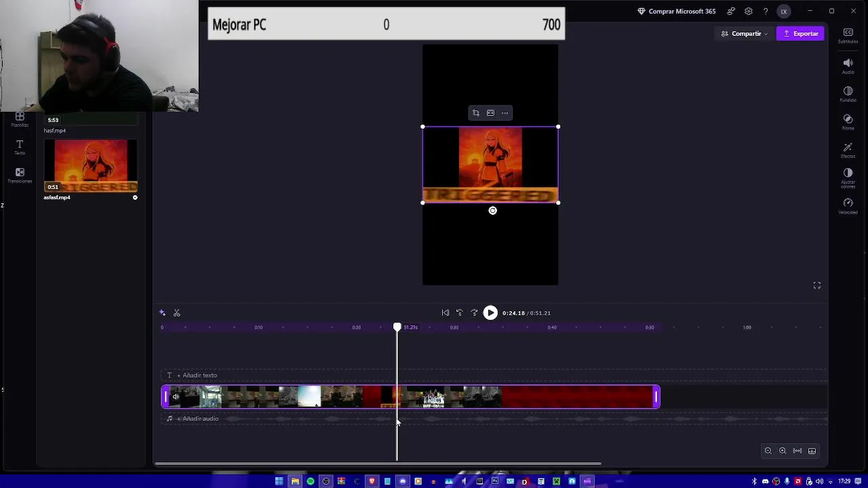Rewind five seconds
Image resolution: width=868 pixels, height=488 pixels.
pos(460,313)
